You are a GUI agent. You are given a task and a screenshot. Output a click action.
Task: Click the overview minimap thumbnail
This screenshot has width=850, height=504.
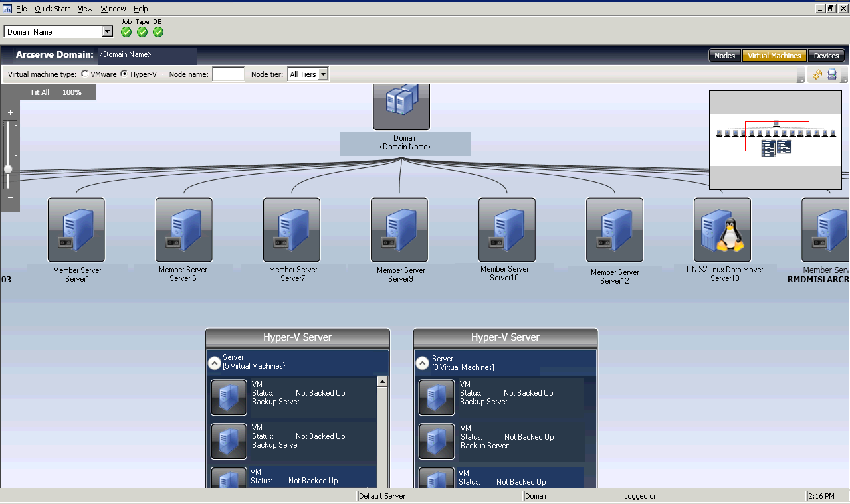776,140
